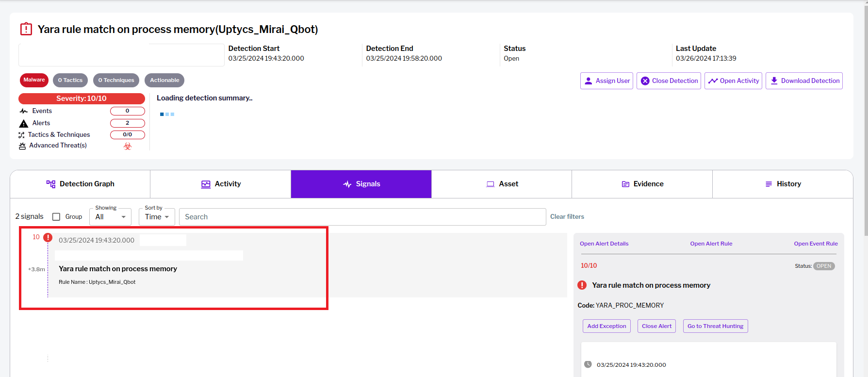The image size is (868, 377).
Task: Open the Showing All dropdown
Action: (110, 217)
